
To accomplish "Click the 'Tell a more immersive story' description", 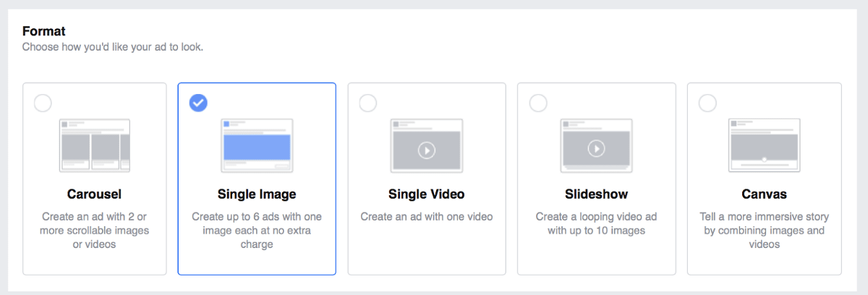I will [764, 231].
